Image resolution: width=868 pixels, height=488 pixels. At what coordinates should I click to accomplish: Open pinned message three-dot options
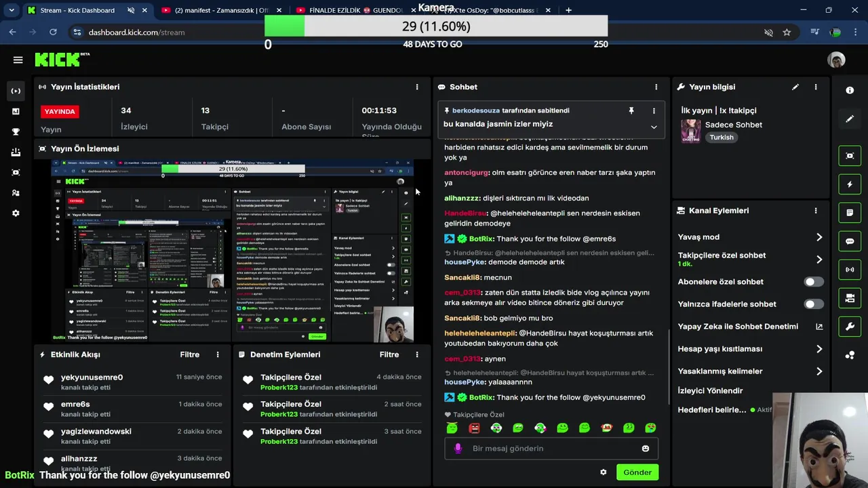pos(654,110)
